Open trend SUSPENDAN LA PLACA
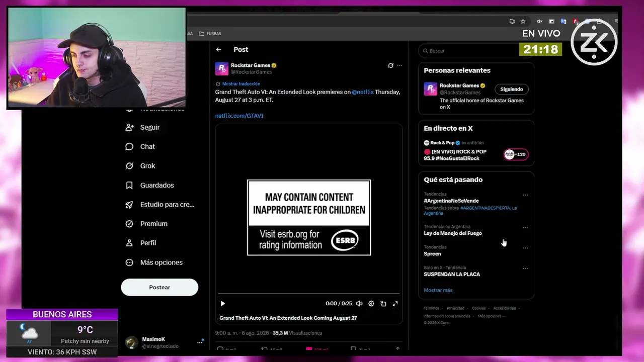This screenshot has height=362, width=644. [x=452, y=275]
